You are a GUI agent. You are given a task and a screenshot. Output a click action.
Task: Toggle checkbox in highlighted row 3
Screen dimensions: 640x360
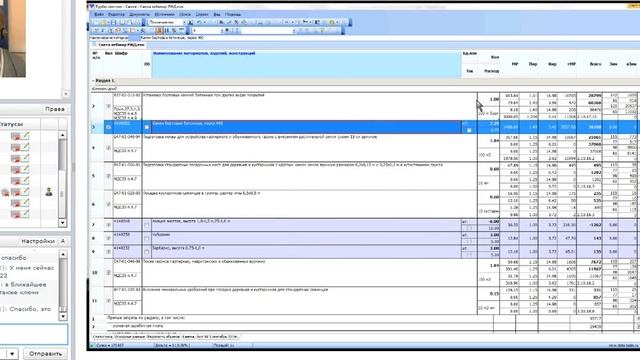click(108, 127)
